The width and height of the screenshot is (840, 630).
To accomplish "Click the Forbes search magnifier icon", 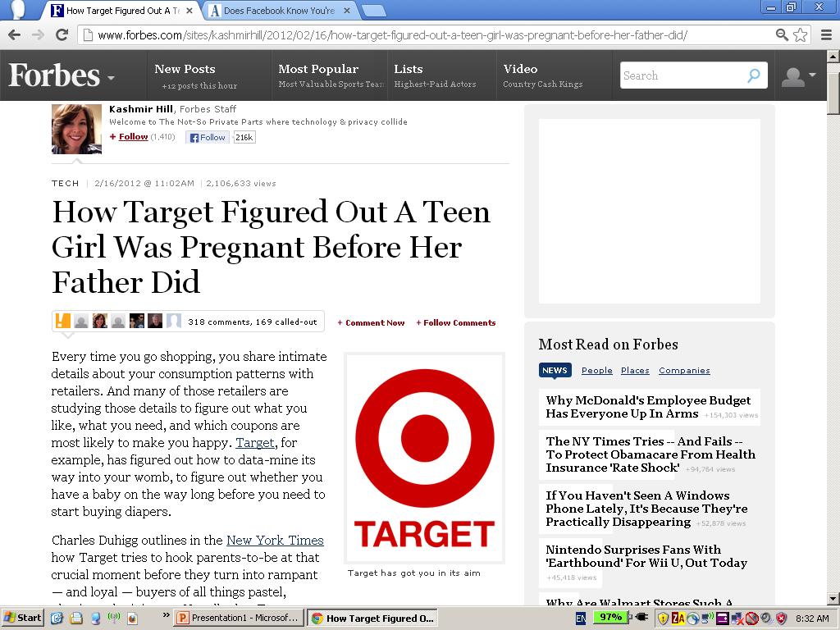I will pos(754,75).
